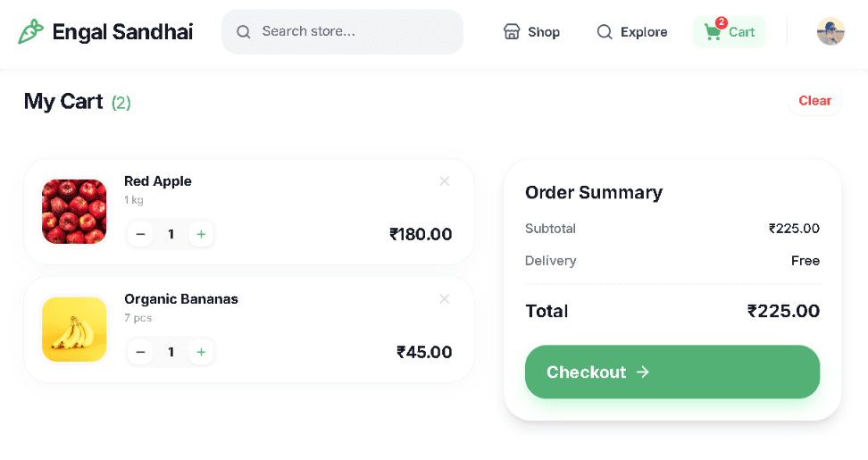Open the Organic Bananas product thumbnail
Image resolution: width=868 pixels, height=460 pixels.
click(74, 330)
